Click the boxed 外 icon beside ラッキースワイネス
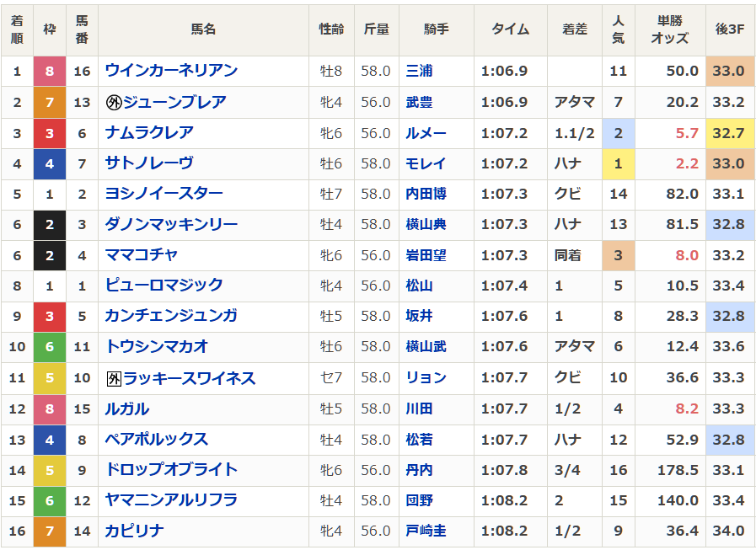The height and width of the screenshot is (550, 756). 114,379
